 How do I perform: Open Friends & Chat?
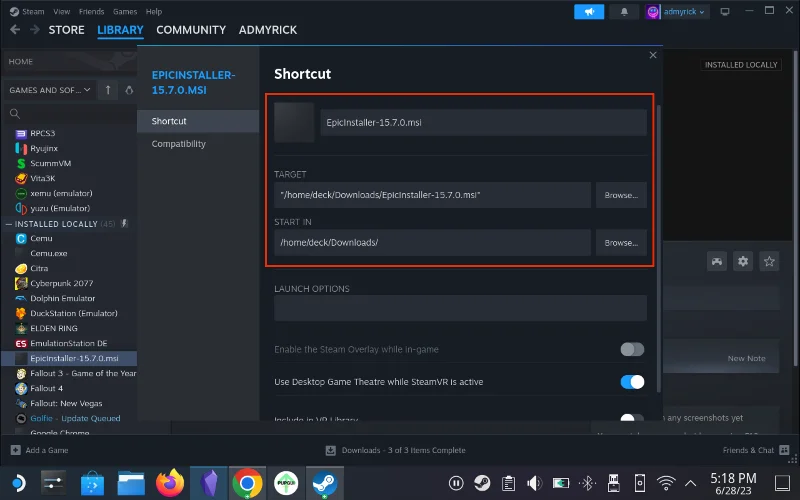coord(756,450)
